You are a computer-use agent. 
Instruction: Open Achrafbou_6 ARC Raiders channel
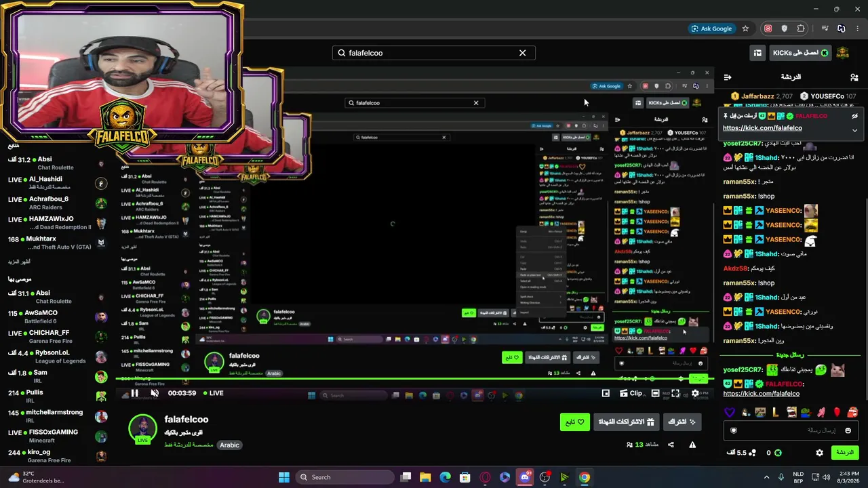[58, 203]
